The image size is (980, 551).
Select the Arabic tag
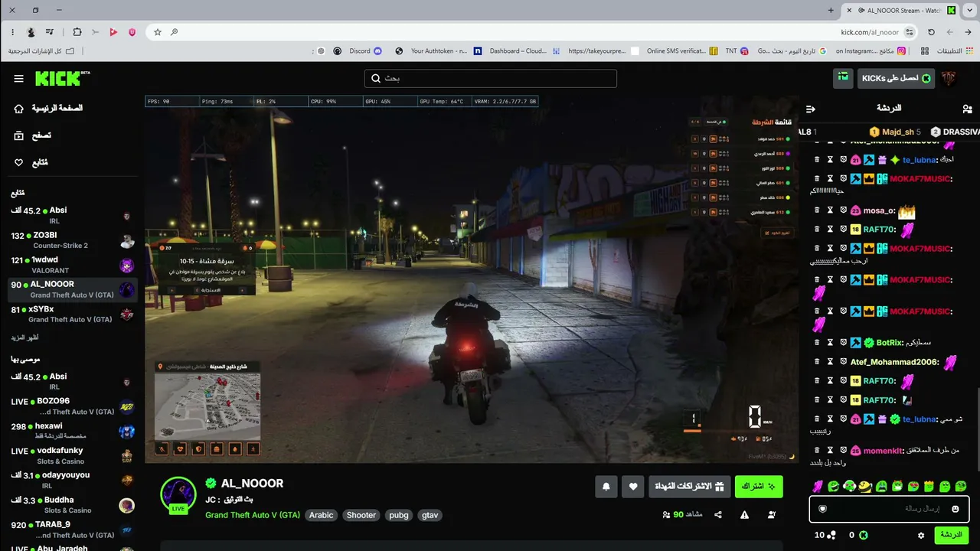pos(322,515)
